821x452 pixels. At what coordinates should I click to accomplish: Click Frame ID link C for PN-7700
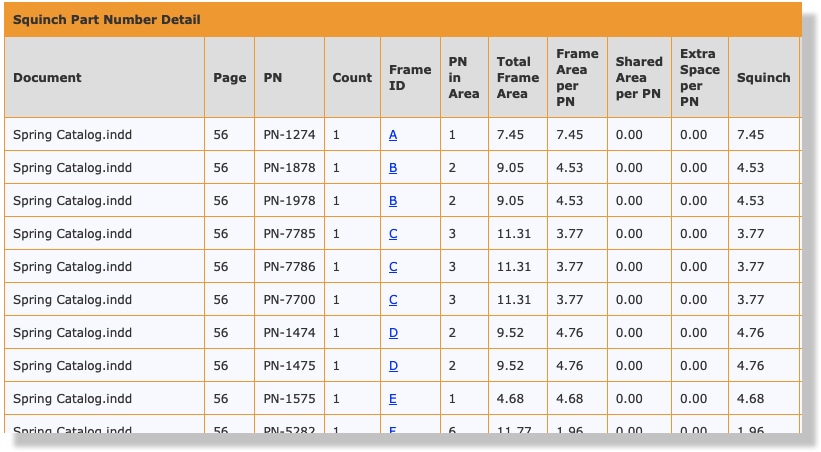coord(393,300)
